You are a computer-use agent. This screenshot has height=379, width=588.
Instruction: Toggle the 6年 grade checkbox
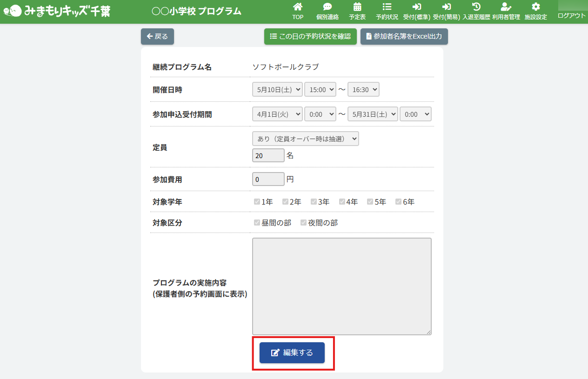pos(398,202)
